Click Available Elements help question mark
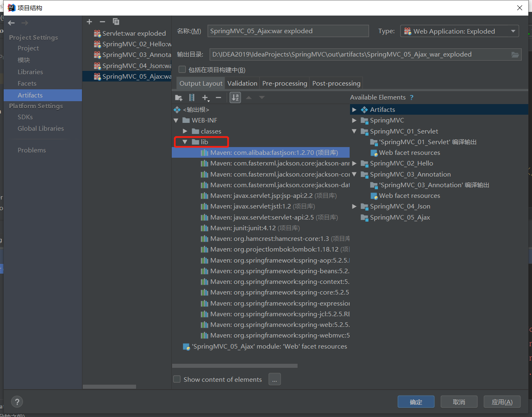The image size is (532, 417). click(412, 97)
